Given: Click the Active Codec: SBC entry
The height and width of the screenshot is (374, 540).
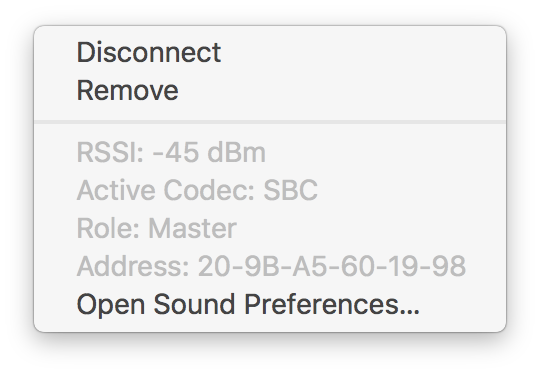Looking at the screenshot, I should point(270,190).
